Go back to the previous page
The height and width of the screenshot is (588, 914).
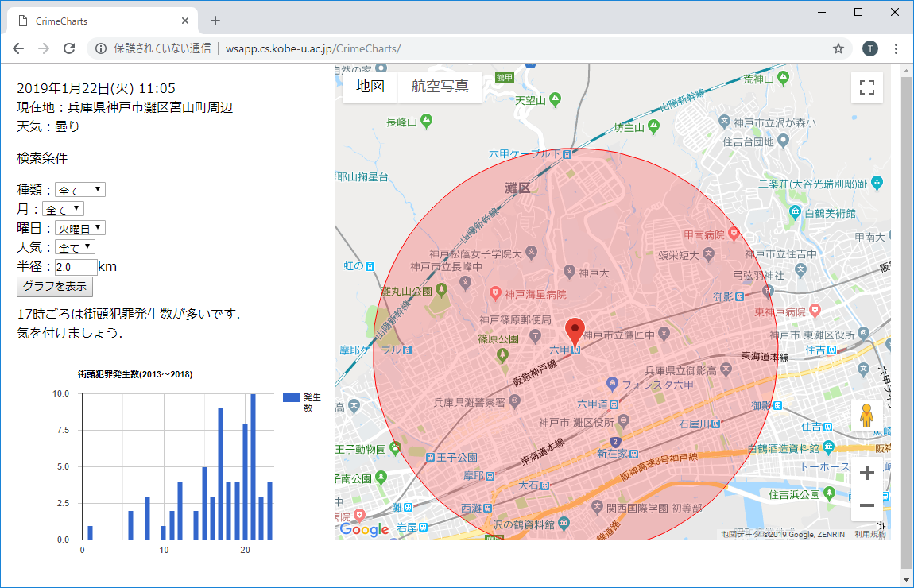click(18, 48)
